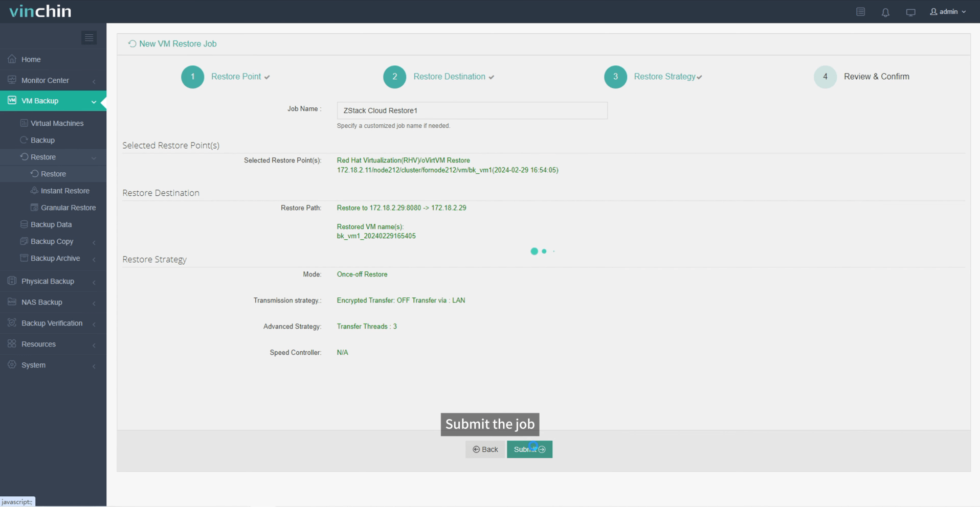
Task: Click the Home house icon
Action: 12,59
